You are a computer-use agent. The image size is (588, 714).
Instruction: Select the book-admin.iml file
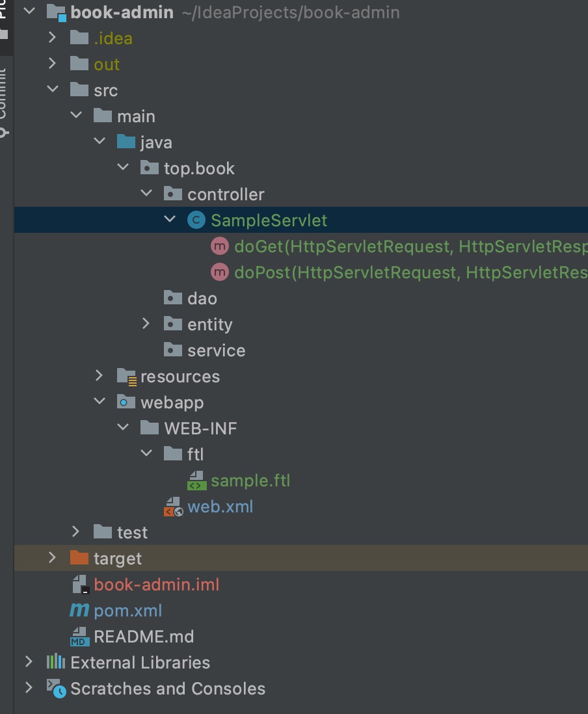pos(156,585)
